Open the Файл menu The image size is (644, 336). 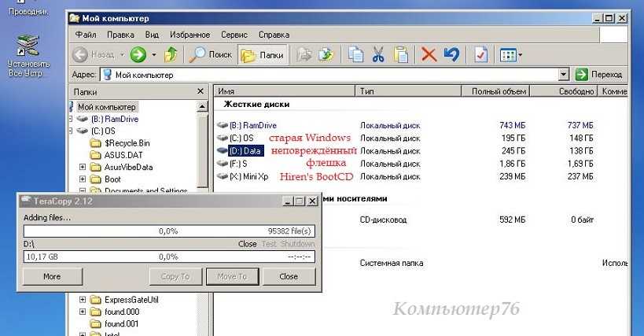[86, 35]
